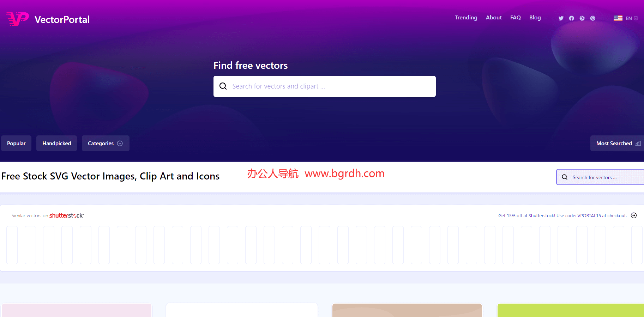This screenshot has width=644, height=317.
Task: Click the magnifier icon in secondary vector search
Action: [565, 177]
